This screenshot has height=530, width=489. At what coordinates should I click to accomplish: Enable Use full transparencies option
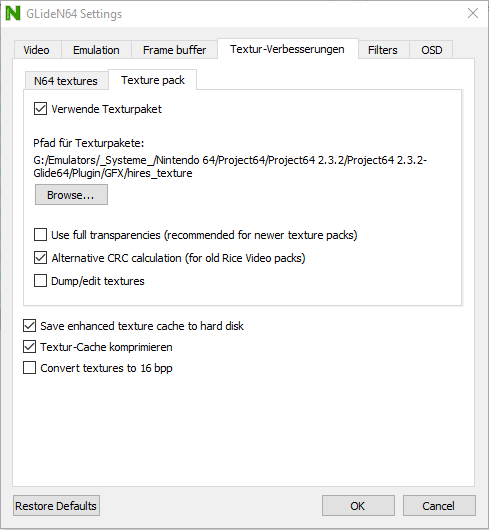(40, 235)
